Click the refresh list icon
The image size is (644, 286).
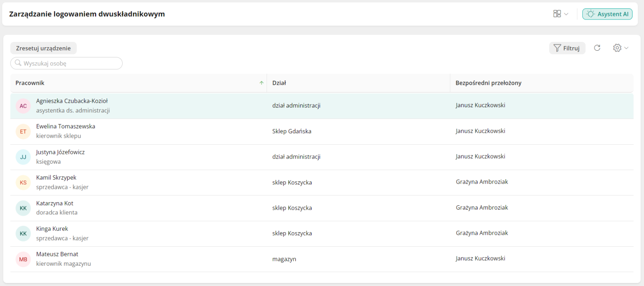(597, 48)
